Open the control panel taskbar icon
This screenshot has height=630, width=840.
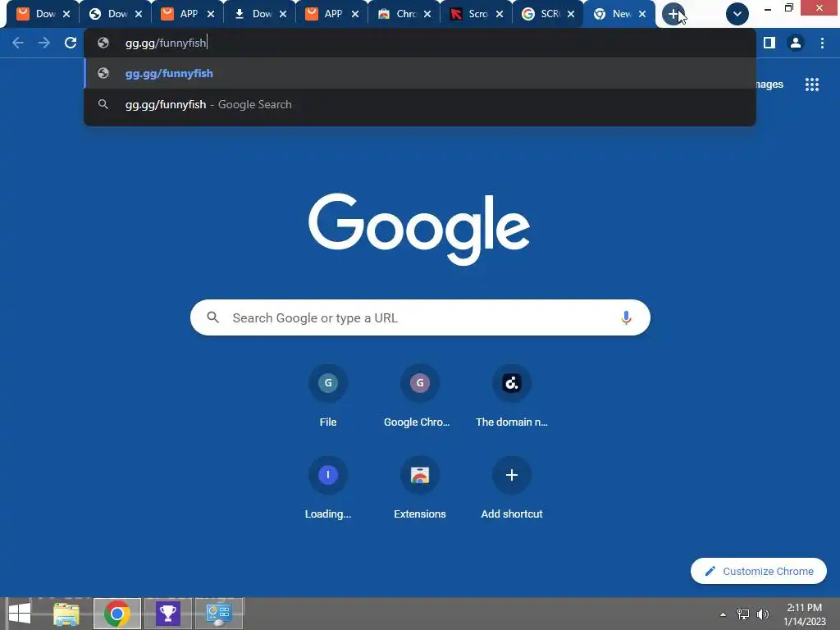pos(219,614)
